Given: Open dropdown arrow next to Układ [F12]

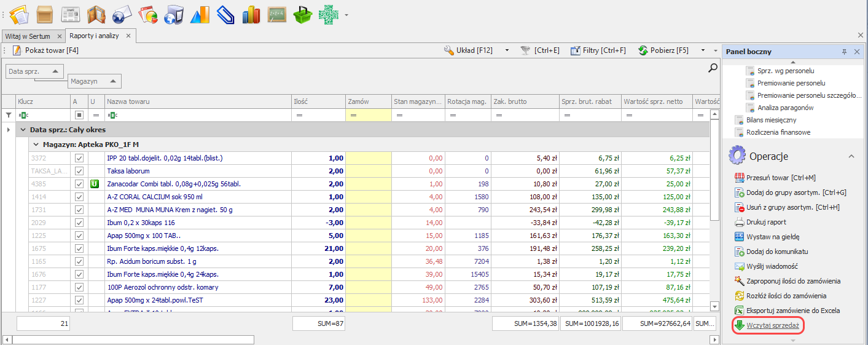Looking at the screenshot, I should point(507,50).
